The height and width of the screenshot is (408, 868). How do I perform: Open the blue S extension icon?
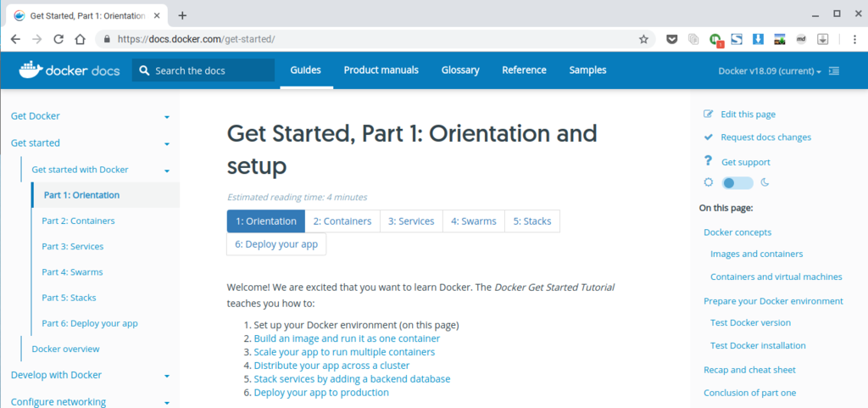coord(737,39)
